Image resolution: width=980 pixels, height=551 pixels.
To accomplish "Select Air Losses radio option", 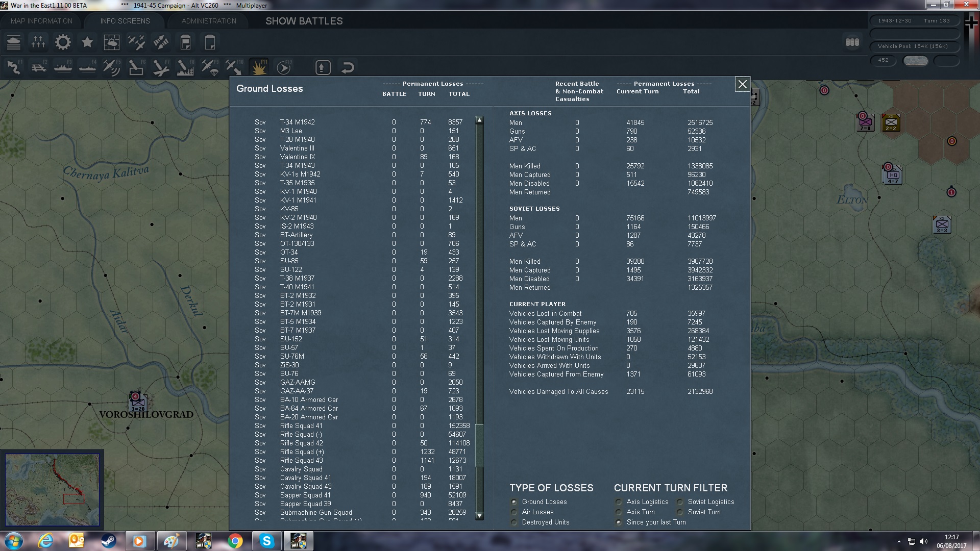I will tap(514, 512).
